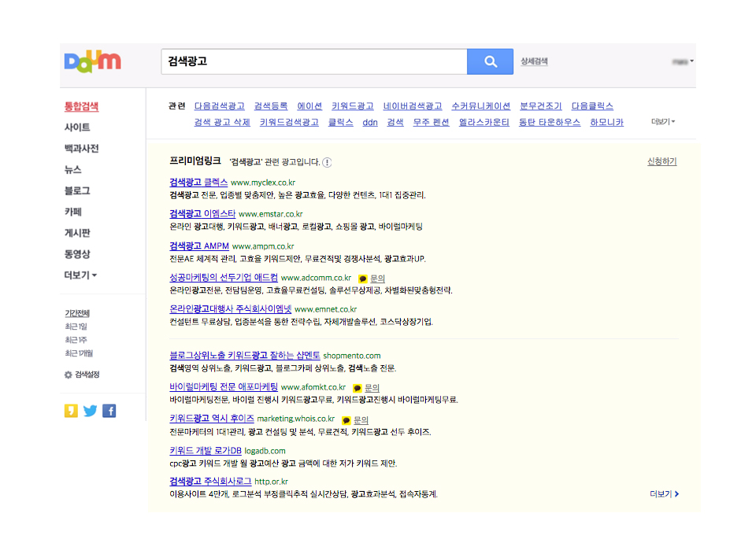Screen dimensions: 756x543
Task: Open the 검색설정 gear icon
Action: click(69, 375)
